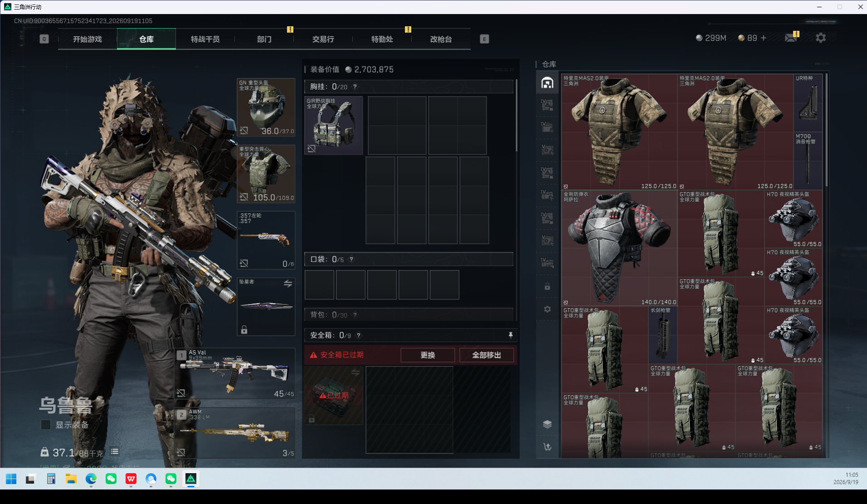Open the mail inbox icon
This screenshot has width=867, height=504.
[791, 38]
